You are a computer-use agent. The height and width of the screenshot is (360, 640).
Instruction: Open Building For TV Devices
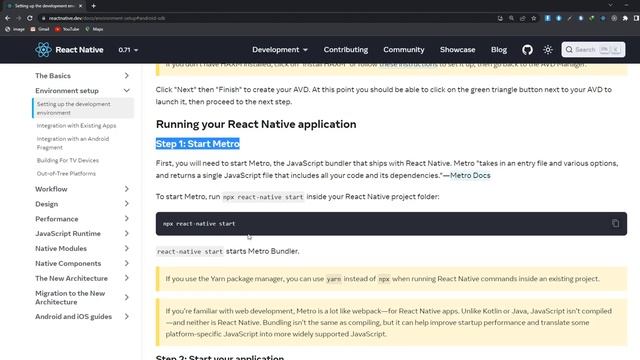click(x=68, y=160)
